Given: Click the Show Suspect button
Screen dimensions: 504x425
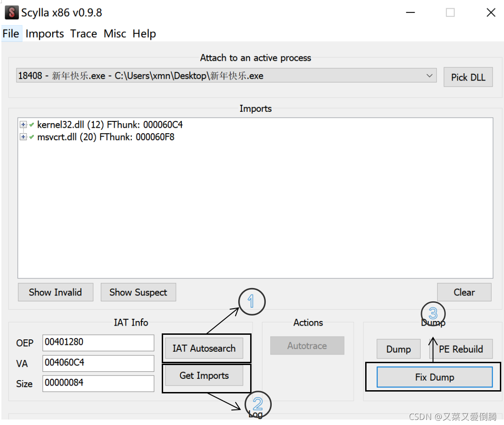Looking at the screenshot, I should click(x=138, y=292).
